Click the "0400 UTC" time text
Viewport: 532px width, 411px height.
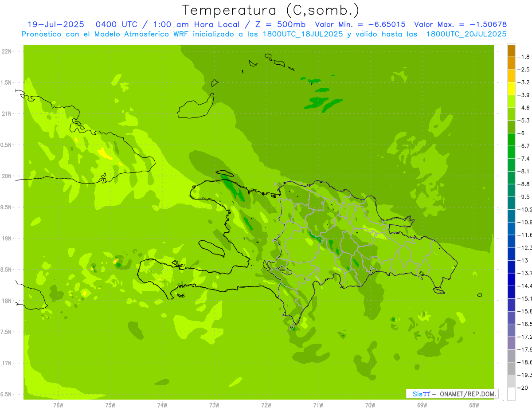point(116,24)
